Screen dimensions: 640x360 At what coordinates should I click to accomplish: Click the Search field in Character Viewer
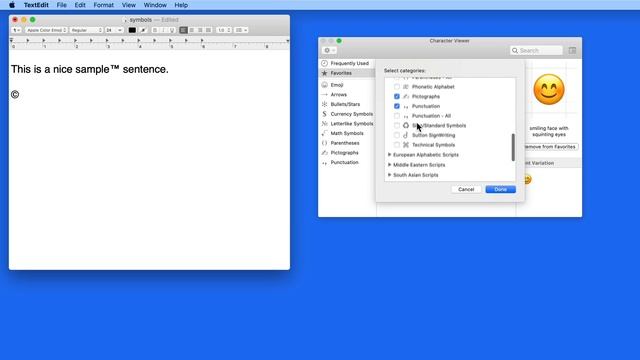tap(536, 50)
